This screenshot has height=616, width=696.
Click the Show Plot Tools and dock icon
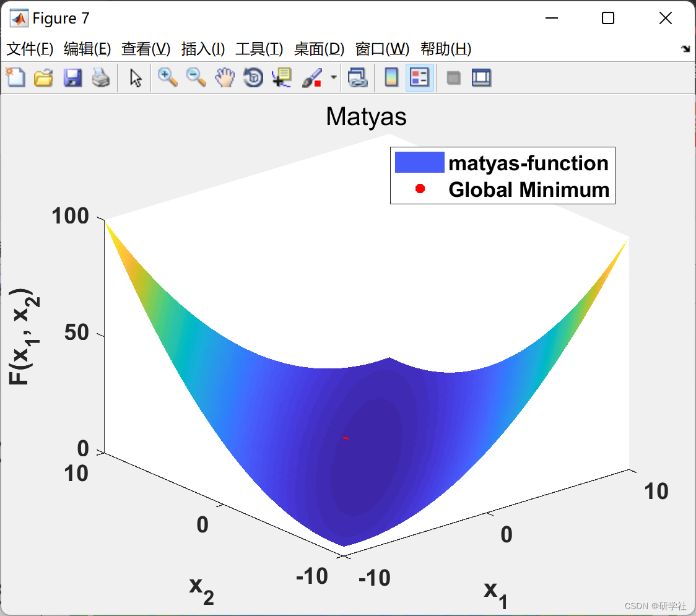482,77
